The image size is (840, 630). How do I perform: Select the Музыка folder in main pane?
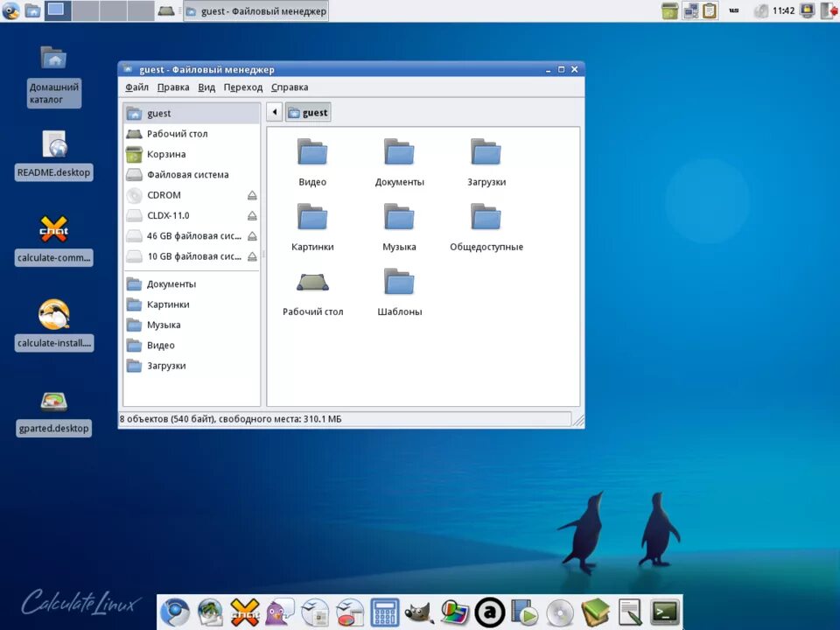point(400,227)
